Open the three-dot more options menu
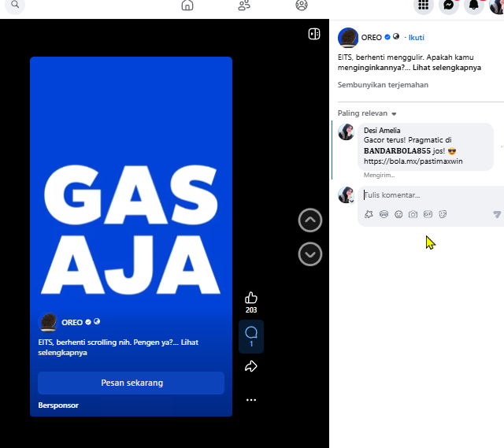This screenshot has height=448, width=504. 251,400
